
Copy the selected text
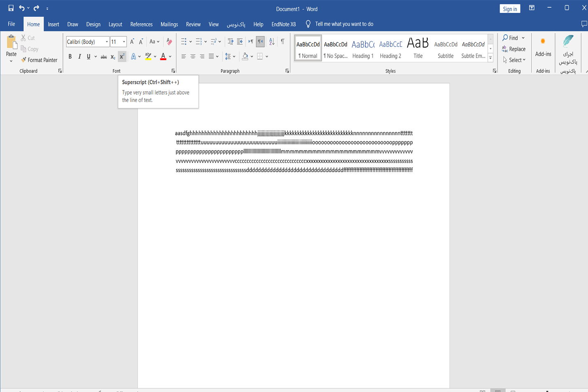30,49
